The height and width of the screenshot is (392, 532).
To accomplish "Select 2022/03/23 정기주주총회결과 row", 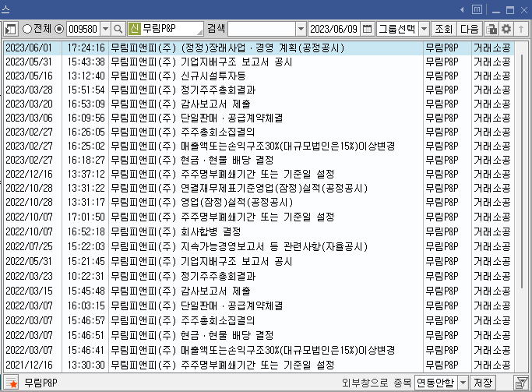I will 259,276.
